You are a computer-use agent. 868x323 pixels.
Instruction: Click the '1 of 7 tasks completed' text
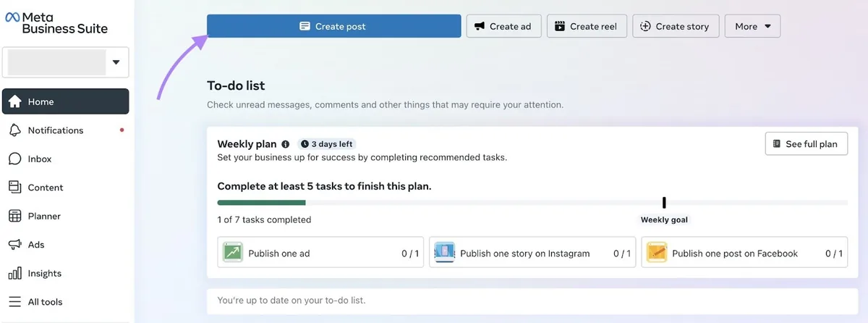tap(264, 219)
